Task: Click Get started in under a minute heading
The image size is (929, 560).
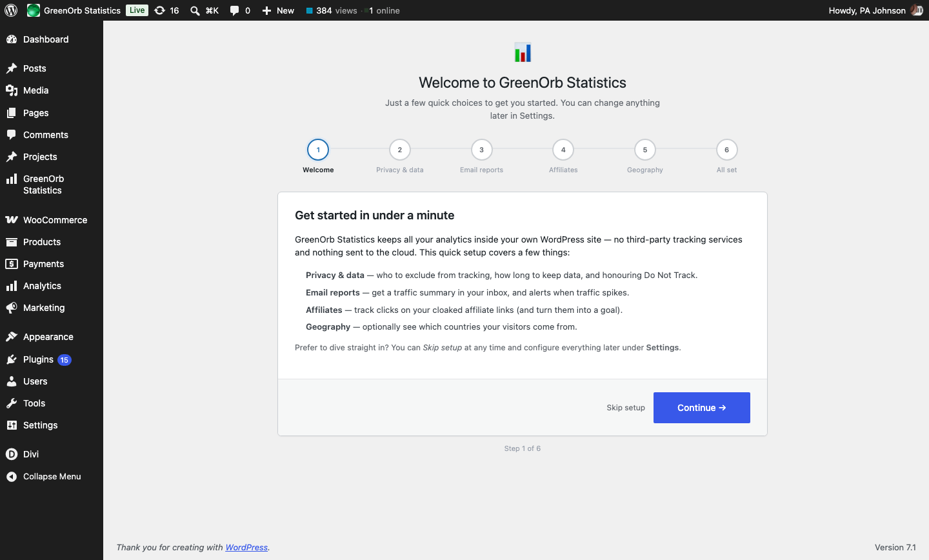Action: 375,215
